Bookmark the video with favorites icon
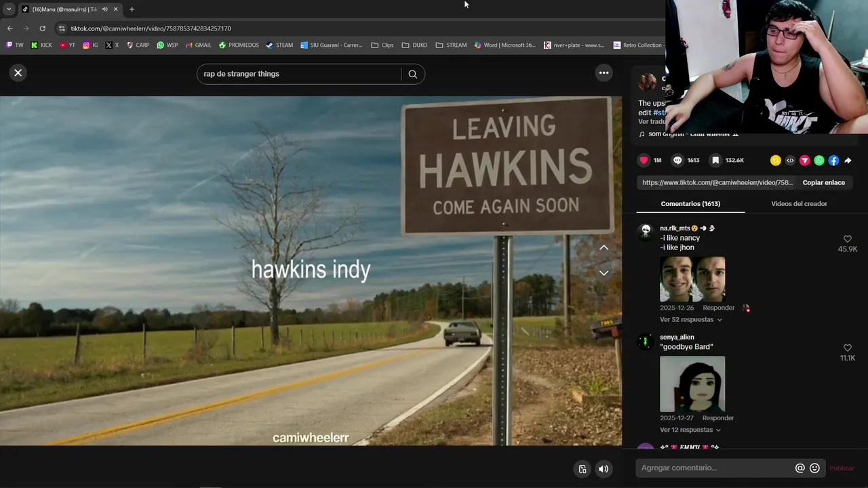The image size is (868, 488). pos(715,160)
